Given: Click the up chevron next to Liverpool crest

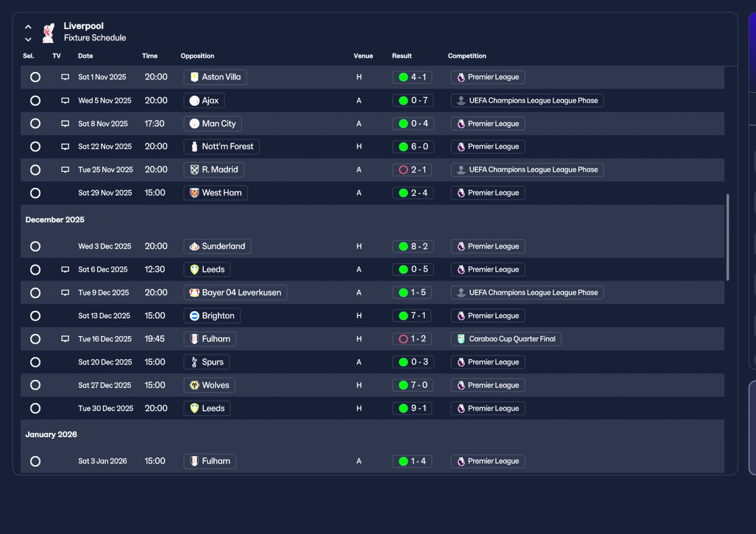Looking at the screenshot, I should (28, 27).
